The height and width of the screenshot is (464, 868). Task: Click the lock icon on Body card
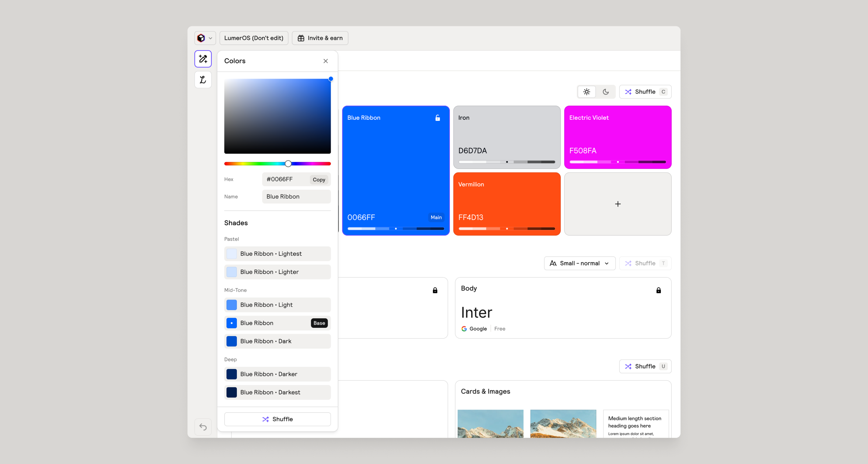tap(659, 290)
